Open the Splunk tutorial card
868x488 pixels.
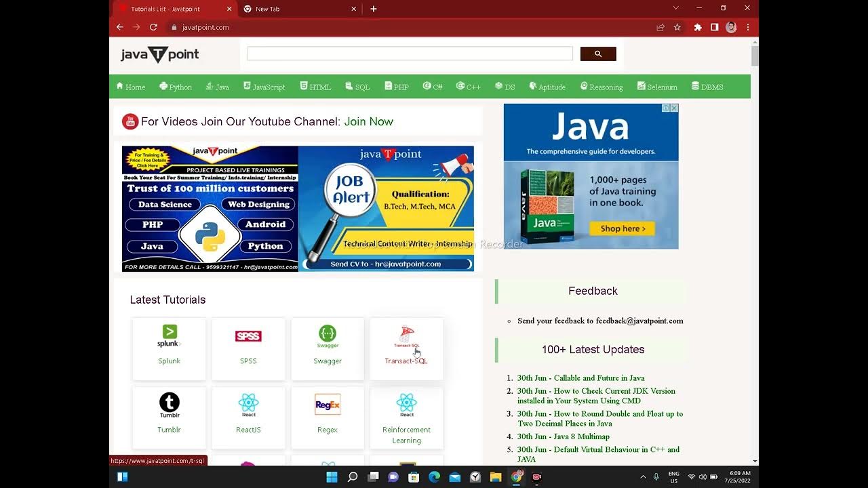(x=169, y=348)
